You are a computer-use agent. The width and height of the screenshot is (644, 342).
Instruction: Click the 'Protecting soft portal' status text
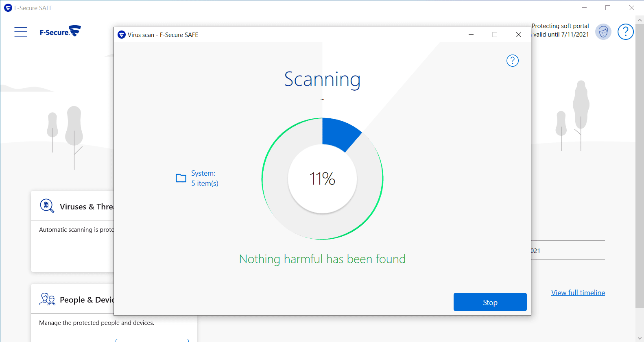click(x=560, y=26)
